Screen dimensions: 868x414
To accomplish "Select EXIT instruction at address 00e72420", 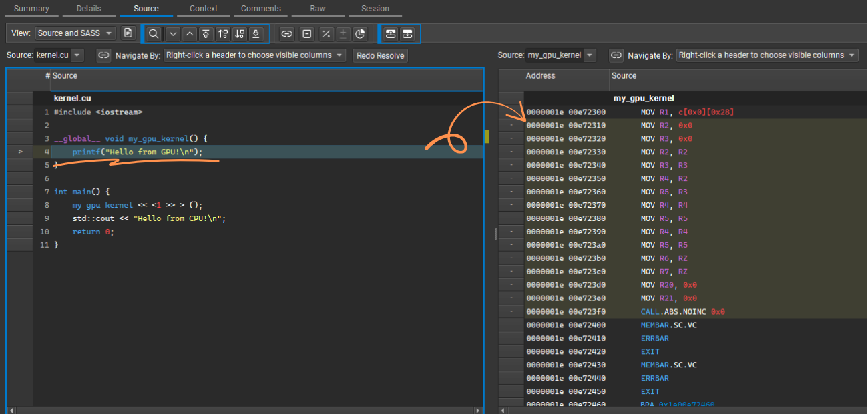I will point(650,352).
